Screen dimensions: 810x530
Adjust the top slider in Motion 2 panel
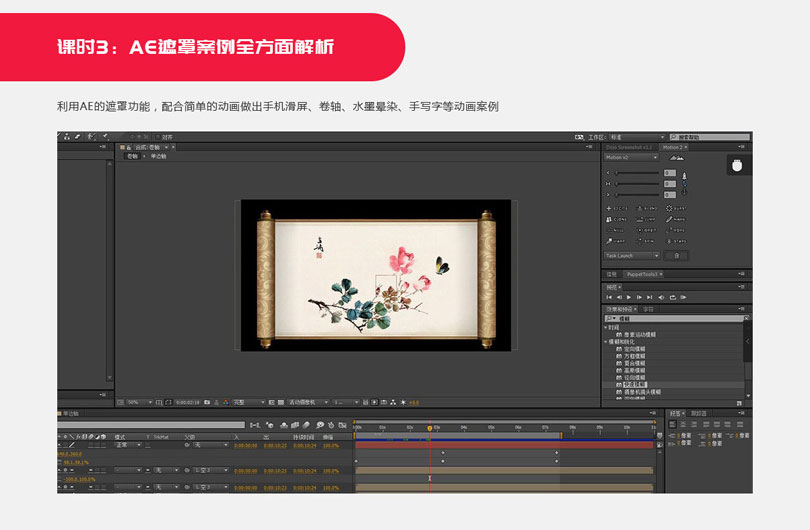coord(636,173)
